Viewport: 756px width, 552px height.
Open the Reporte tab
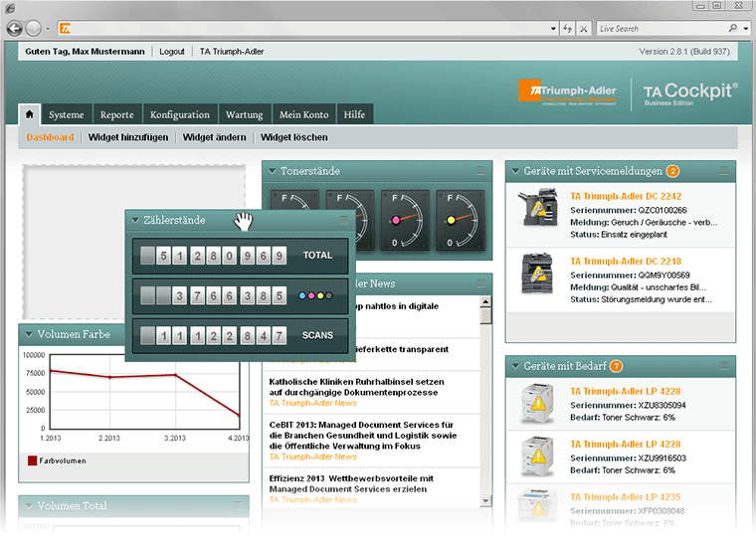click(x=117, y=114)
